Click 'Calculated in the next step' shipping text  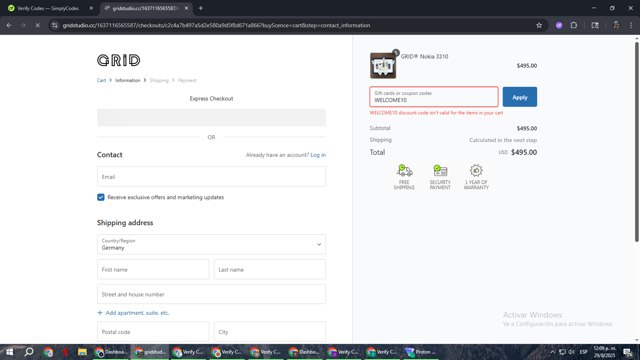(503, 140)
